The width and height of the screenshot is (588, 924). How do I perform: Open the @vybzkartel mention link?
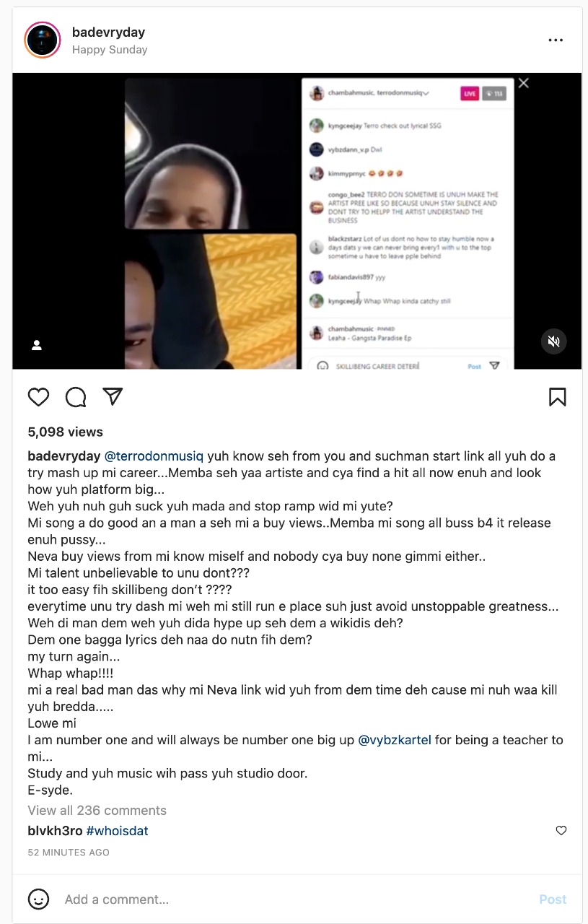[395, 740]
